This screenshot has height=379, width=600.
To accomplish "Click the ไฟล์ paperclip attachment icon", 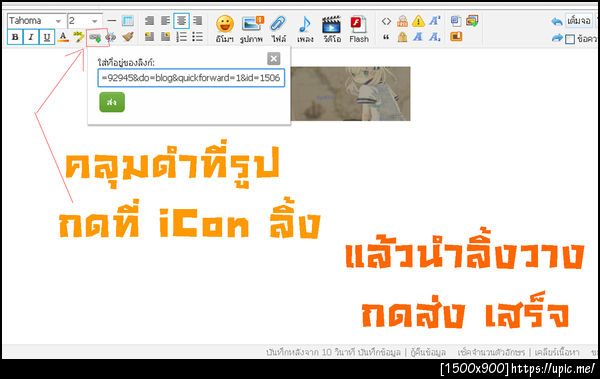I will (278, 28).
